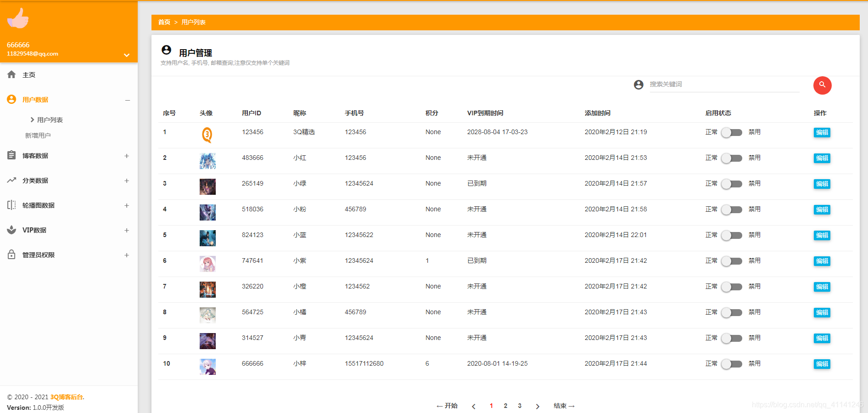Focus the 搜索关键词 search input
868x413 pixels.
pyautogui.click(x=724, y=85)
